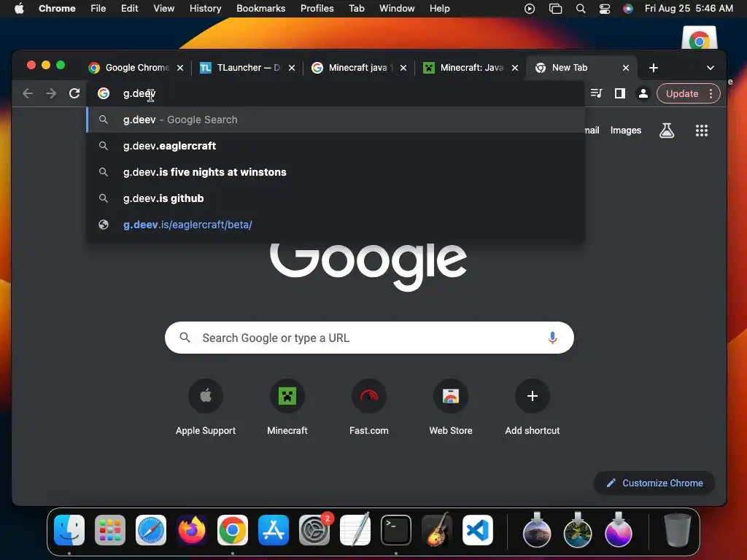Select the g.deev.eaglercraft suggestion
This screenshot has width=747, height=560.
click(336, 146)
